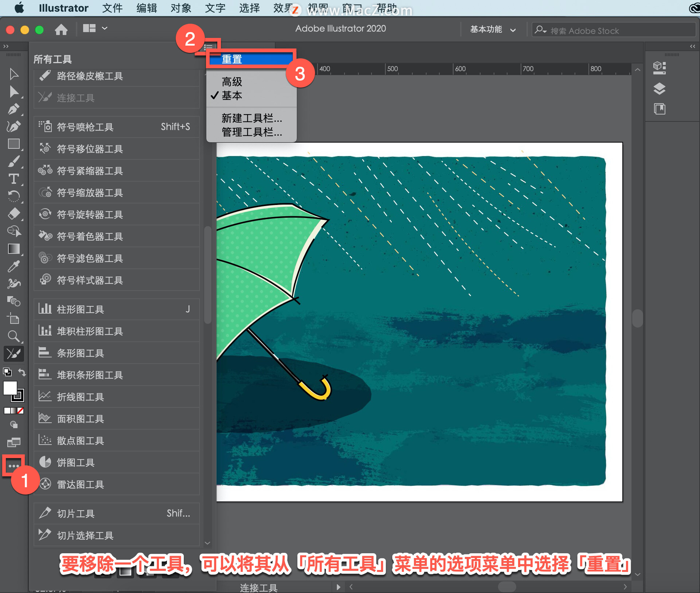The width and height of the screenshot is (700, 593).
Task: Click the white Fill color swatch
Action: pos(10,388)
